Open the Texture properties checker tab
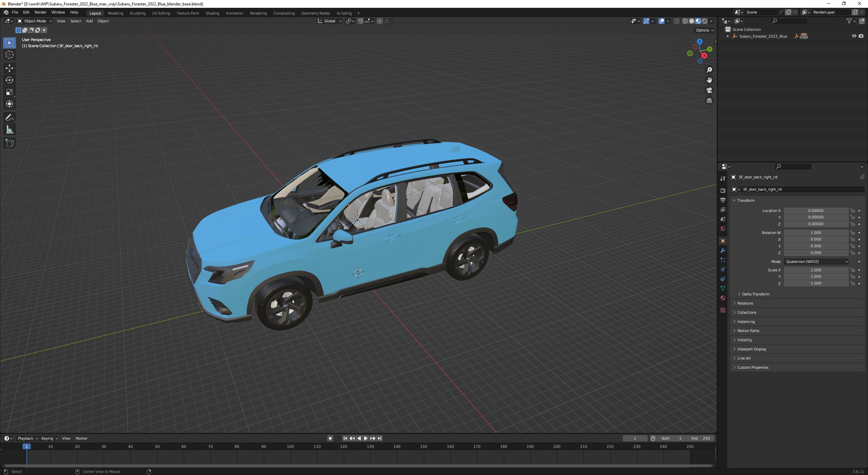Screen dimensions: 868x475 (723, 310)
